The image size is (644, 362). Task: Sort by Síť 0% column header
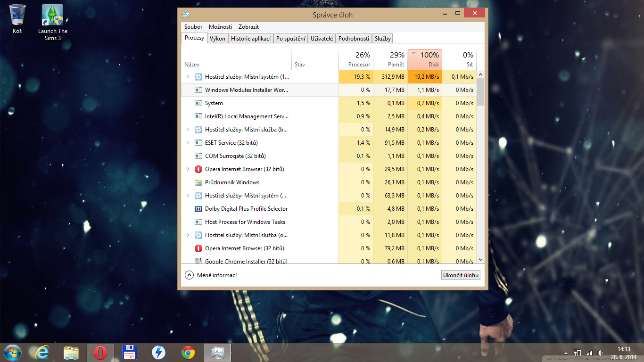click(x=459, y=60)
